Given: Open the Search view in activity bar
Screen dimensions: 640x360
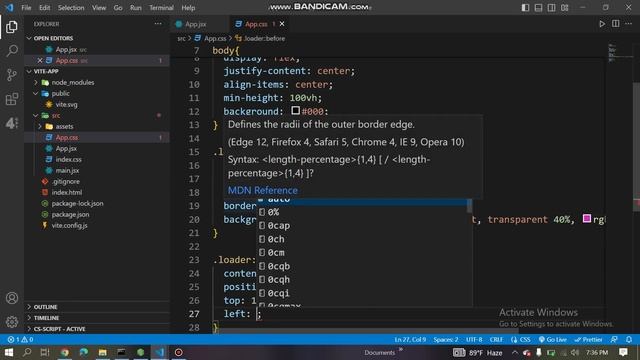Looking at the screenshot, I should click(12, 51).
